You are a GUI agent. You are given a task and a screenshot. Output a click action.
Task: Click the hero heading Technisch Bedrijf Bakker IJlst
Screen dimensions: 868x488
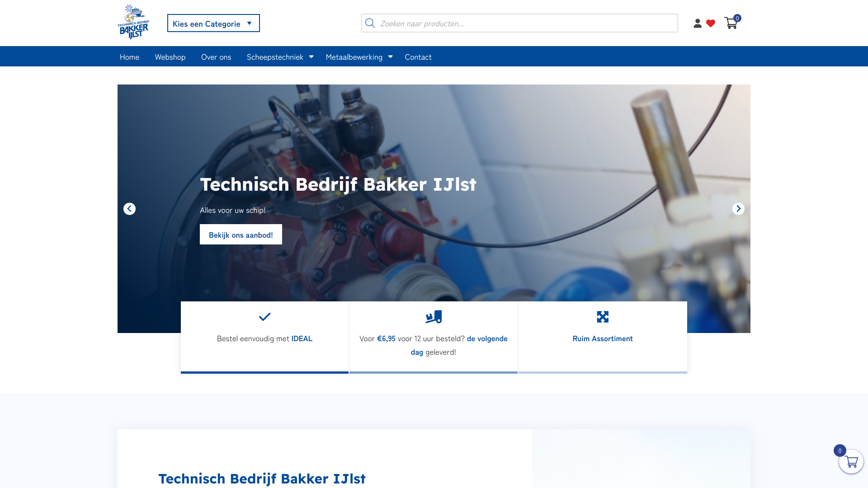coord(338,184)
